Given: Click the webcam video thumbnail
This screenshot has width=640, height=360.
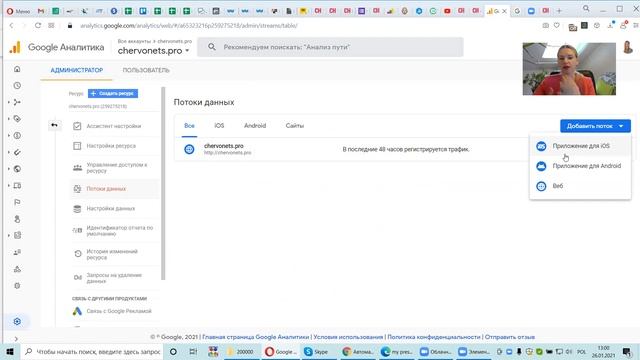Looking at the screenshot, I should click(569, 69).
